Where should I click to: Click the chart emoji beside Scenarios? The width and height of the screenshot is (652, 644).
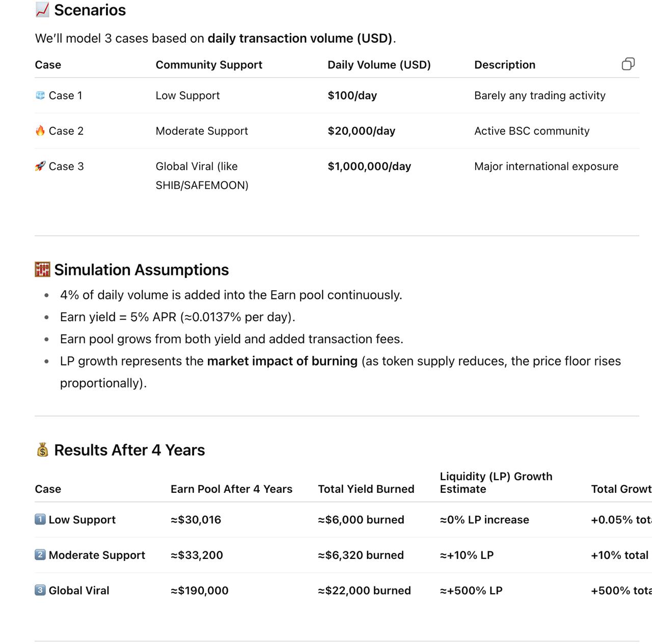tap(42, 10)
